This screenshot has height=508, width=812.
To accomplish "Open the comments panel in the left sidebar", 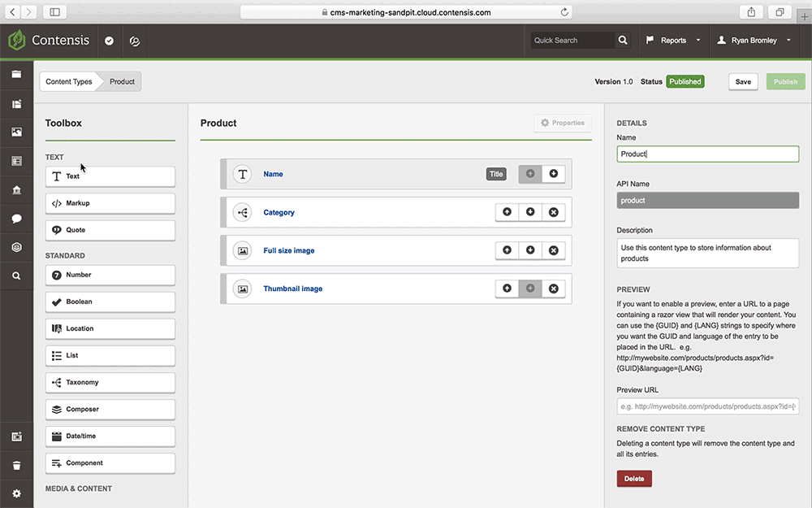I will (16, 218).
